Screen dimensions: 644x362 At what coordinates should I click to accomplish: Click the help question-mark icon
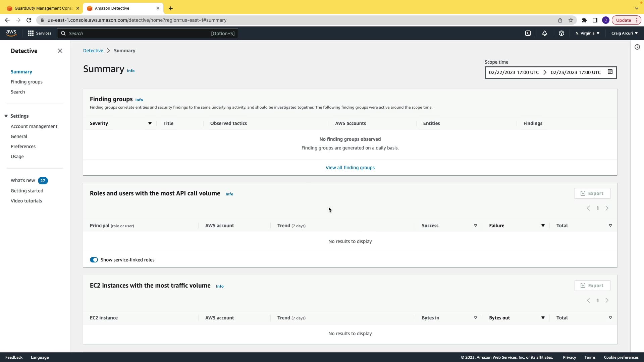click(561, 33)
